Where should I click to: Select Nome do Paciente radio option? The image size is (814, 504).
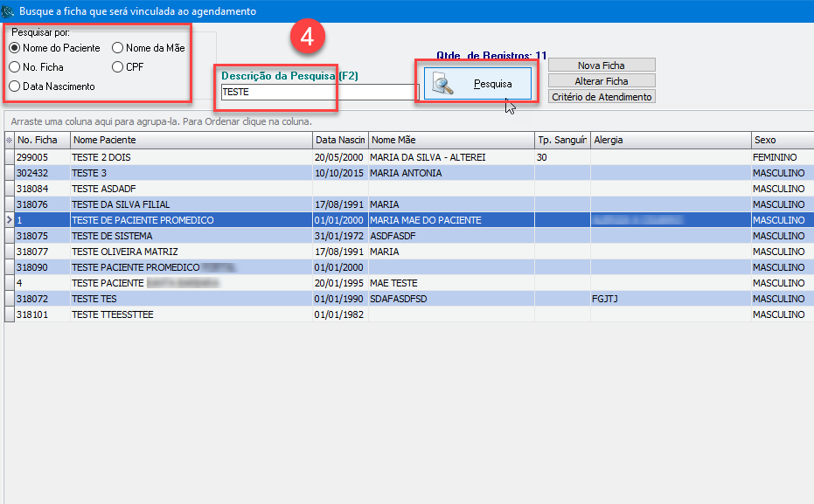pos(15,48)
